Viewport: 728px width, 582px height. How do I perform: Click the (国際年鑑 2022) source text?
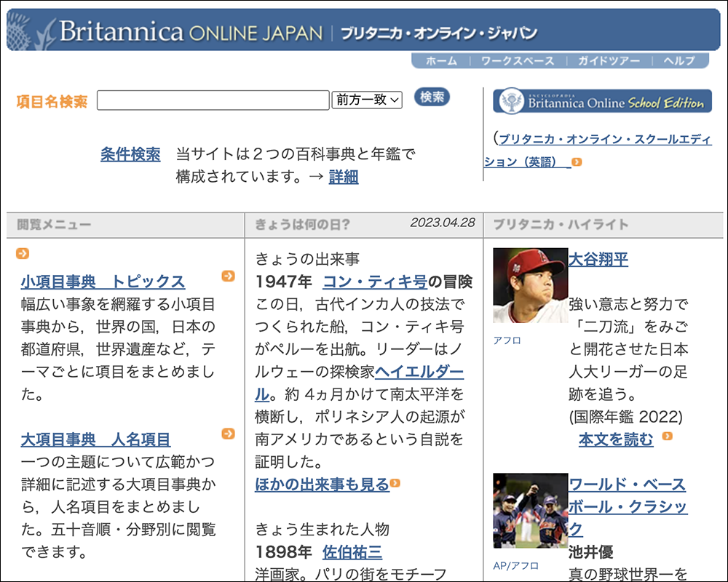coord(626,417)
